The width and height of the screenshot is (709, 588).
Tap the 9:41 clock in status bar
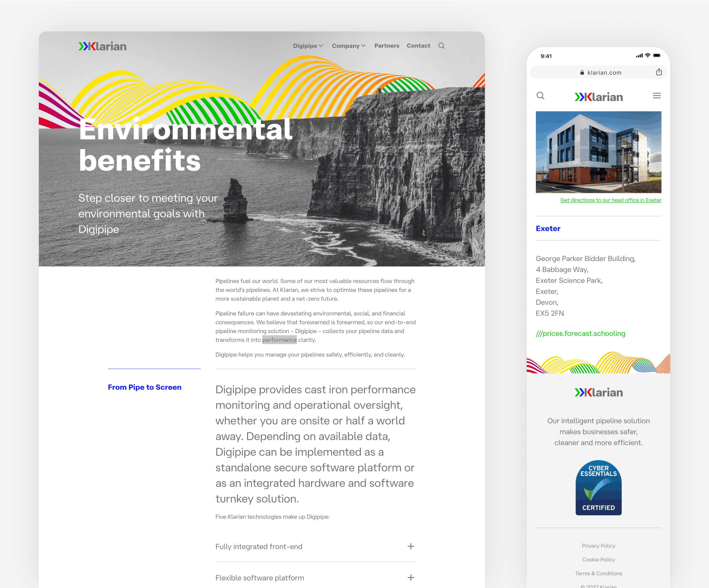(x=546, y=56)
